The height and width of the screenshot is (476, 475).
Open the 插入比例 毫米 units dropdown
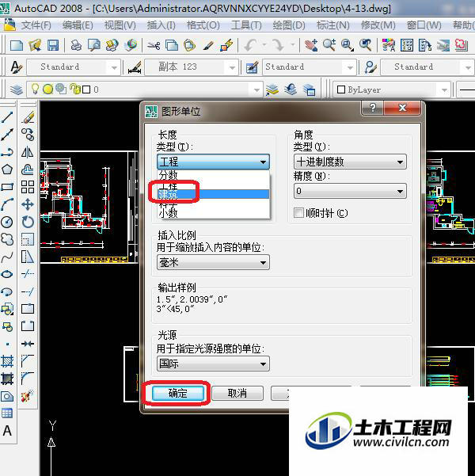(213, 262)
